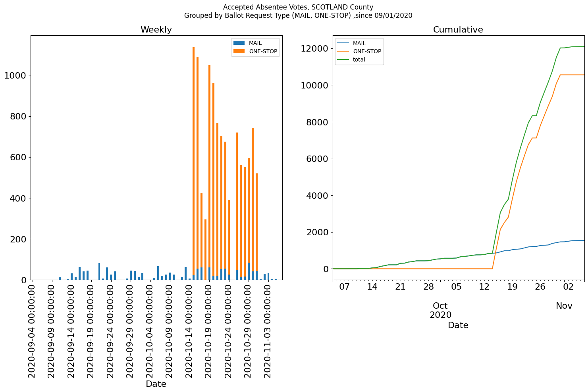Click the '12' tick on Cumulative x-axis
This screenshot has width=588, height=392.
[x=484, y=286]
